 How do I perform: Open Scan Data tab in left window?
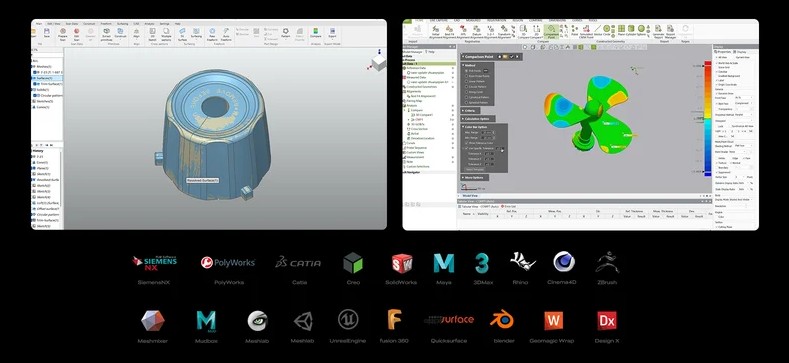(x=72, y=24)
